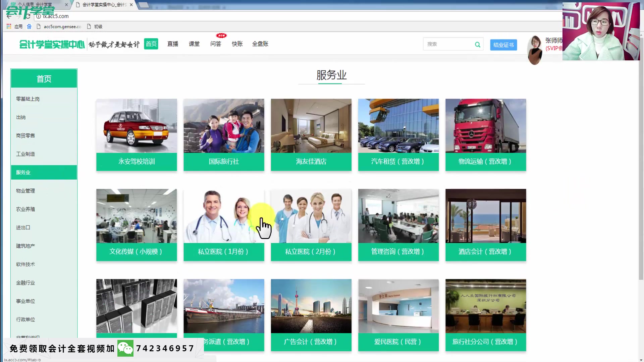Select 金融行业 in the left sidebar

(x=25, y=283)
